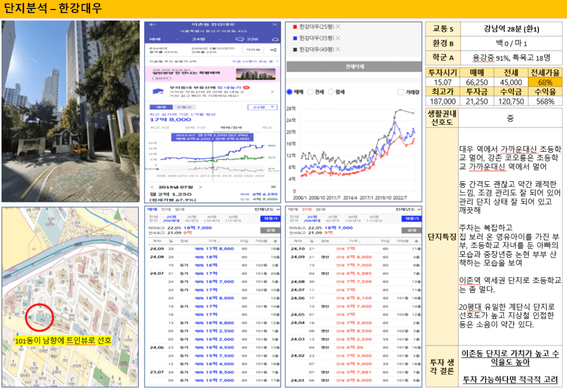567x392 pixels.
Task: Click 월세 tab in left transaction list
Action: click(179, 210)
